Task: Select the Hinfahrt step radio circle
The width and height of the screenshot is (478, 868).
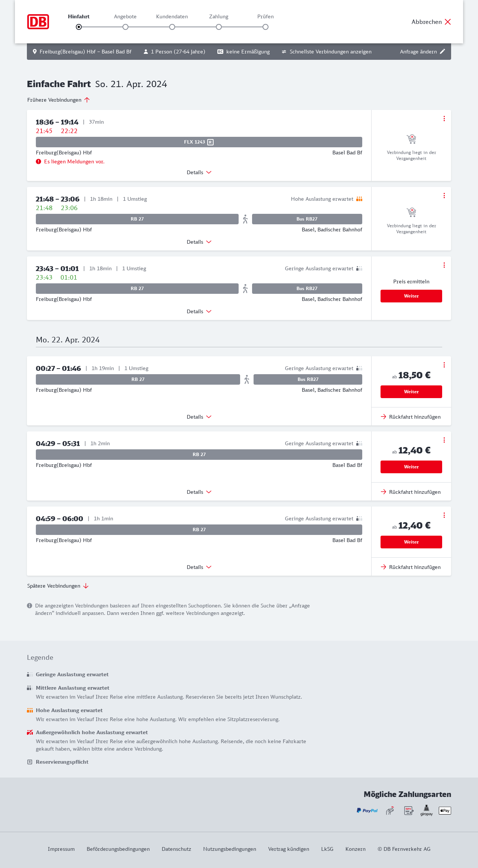Action: (79, 27)
